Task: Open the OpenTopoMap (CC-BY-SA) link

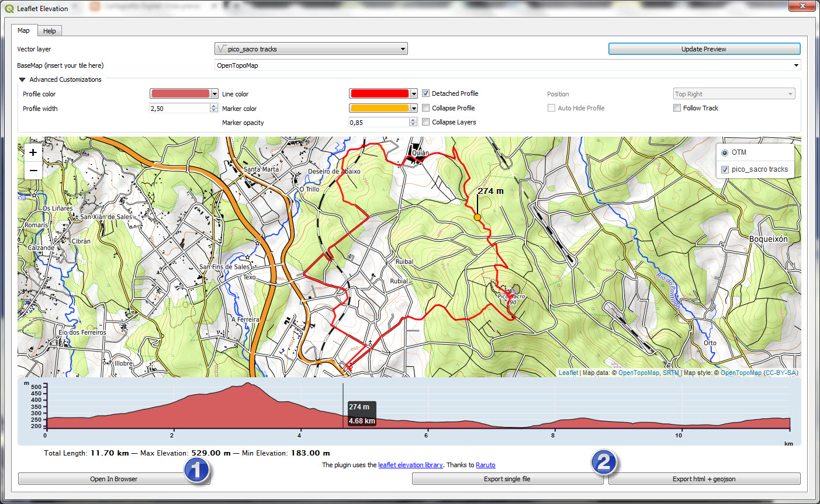Action: pos(759,373)
